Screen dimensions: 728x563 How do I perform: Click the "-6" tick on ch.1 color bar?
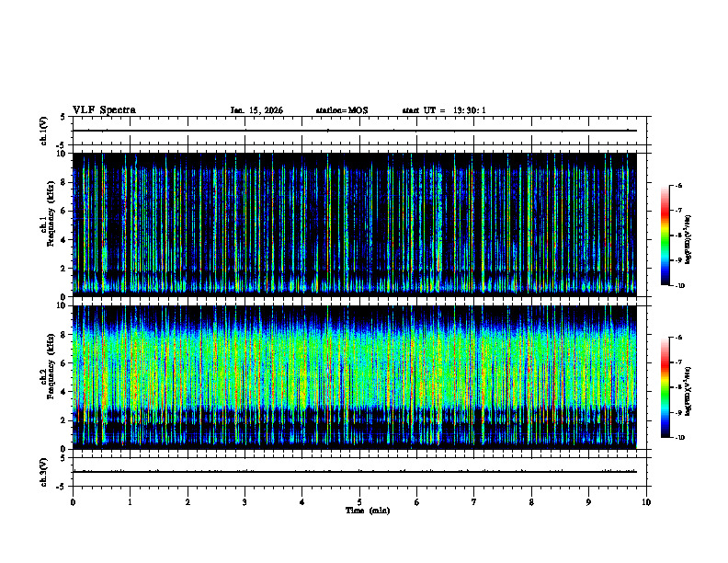tap(678, 186)
